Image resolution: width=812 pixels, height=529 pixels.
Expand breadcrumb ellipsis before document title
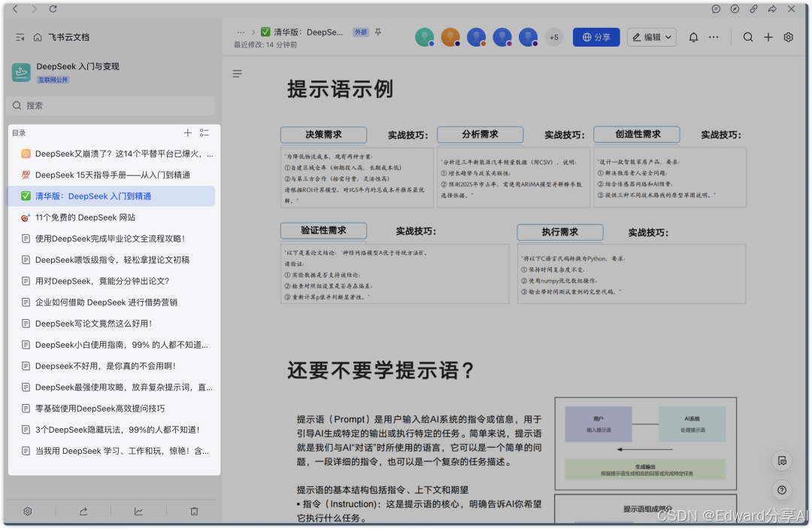(241, 32)
